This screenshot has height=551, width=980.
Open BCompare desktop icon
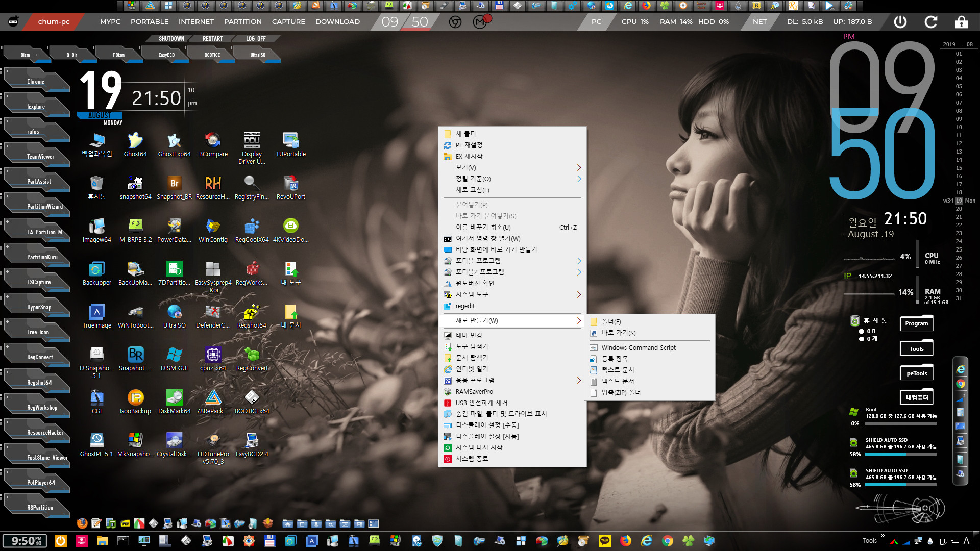pyautogui.click(x=213, y=144)
